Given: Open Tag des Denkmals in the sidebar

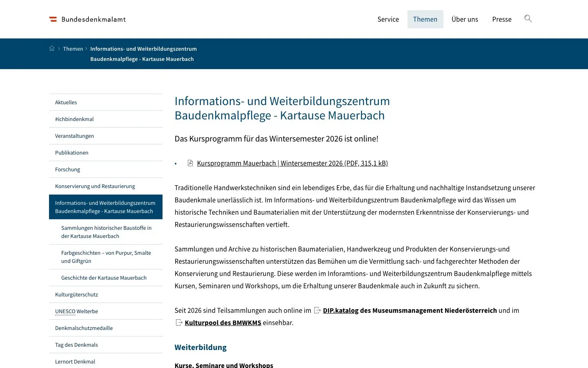Looking at the screenshot, I should [x=106, y=345].
